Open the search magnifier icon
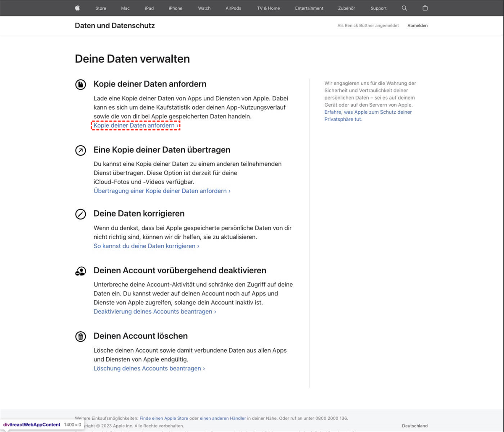This screenshot has height=432, width=504. pos(404,8)
